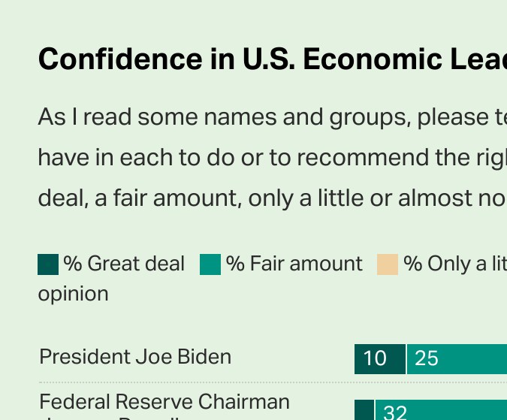Screen dimensions: 507x420
Task: Click the word 'opinion' in the legend
Action: click(73, 293)
